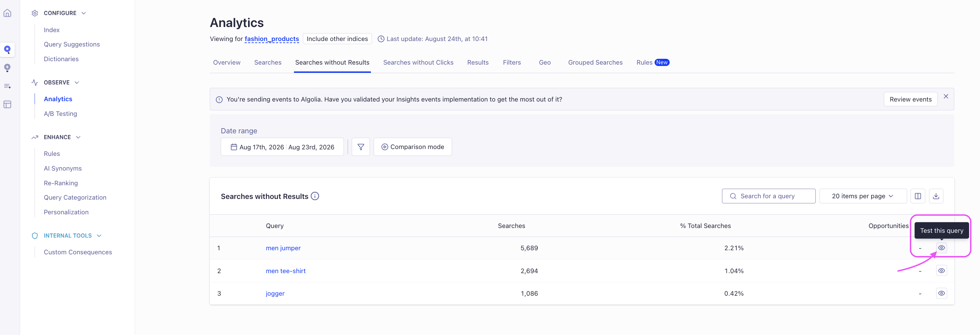Open the men jumper query link
The image size is (980, 335).
283,248
